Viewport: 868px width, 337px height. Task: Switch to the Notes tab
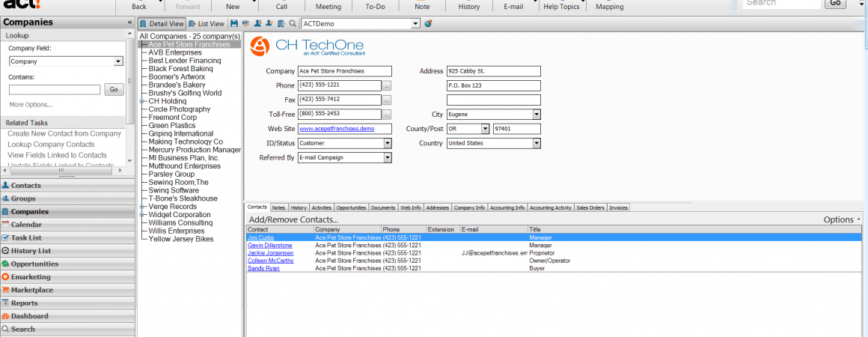point(278,208)
